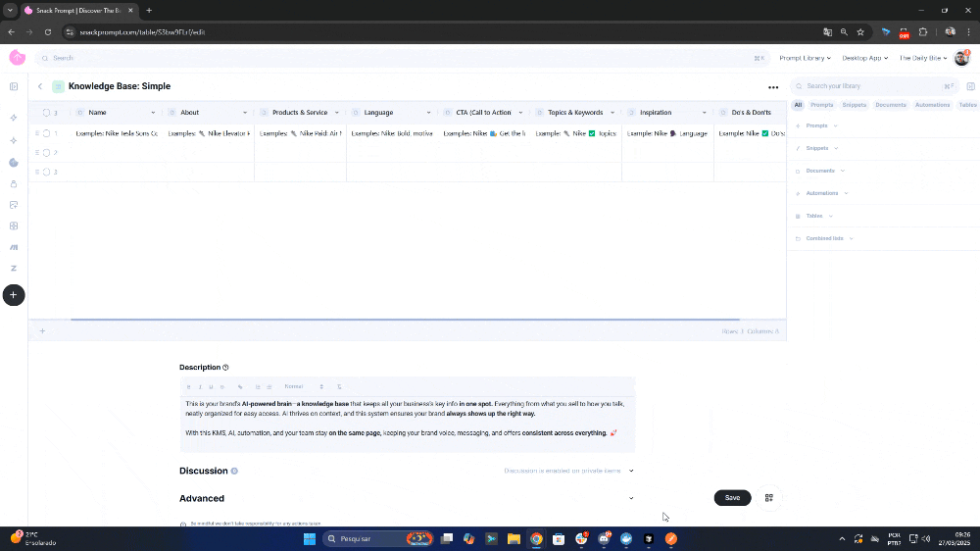The image size is (980, 551).
Task: Click the Windows Start button
Action: click(x=310, y=539)
